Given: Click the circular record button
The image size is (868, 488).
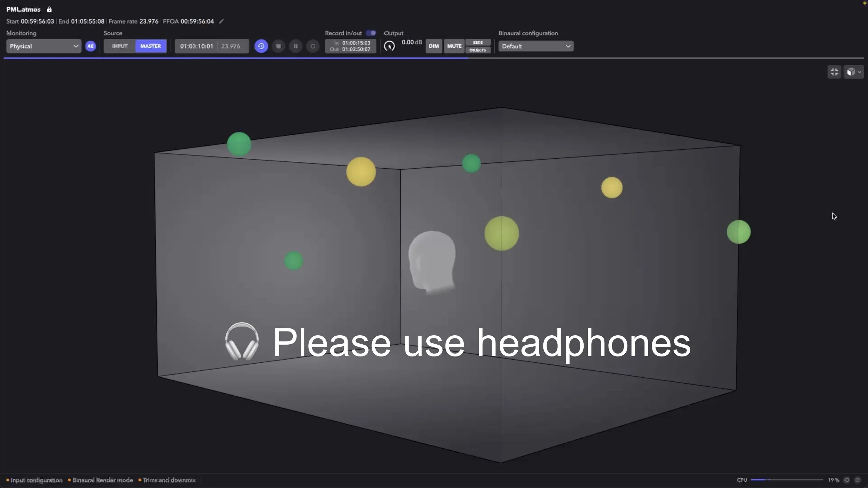Looking at the screenshot, I should click(x=313, y=46).
